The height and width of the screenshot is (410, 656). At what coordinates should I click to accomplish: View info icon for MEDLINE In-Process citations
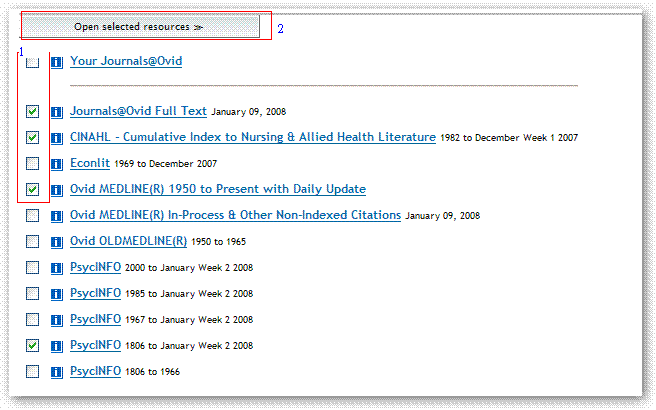57,216
